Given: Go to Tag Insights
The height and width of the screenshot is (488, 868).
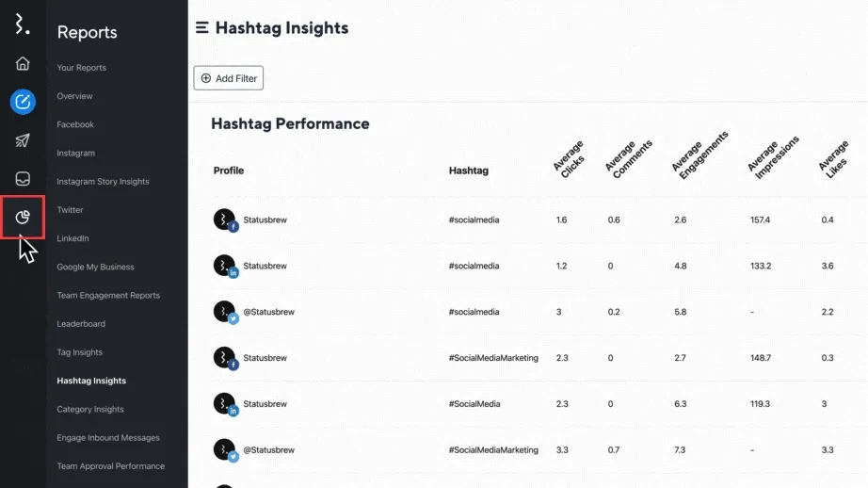Looking at the screenshot, I should coord(79,352).
